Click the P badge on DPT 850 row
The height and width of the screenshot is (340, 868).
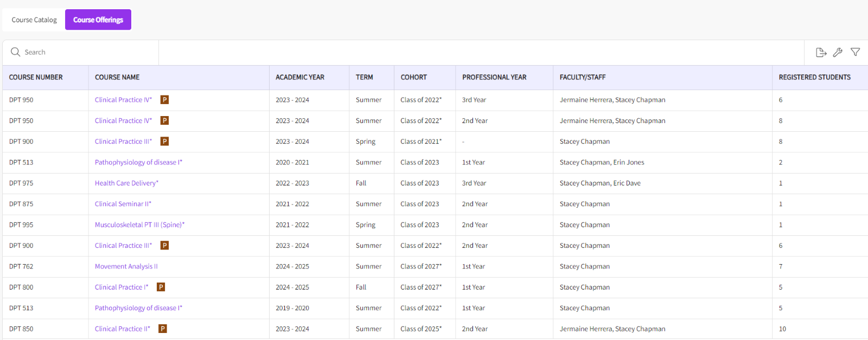click(162, 329)
